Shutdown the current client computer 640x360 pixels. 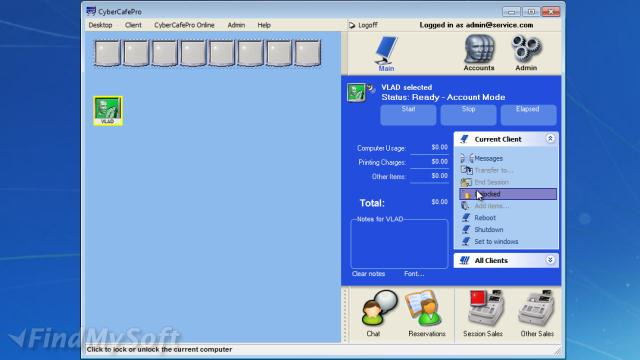click(x=489, y=229)
